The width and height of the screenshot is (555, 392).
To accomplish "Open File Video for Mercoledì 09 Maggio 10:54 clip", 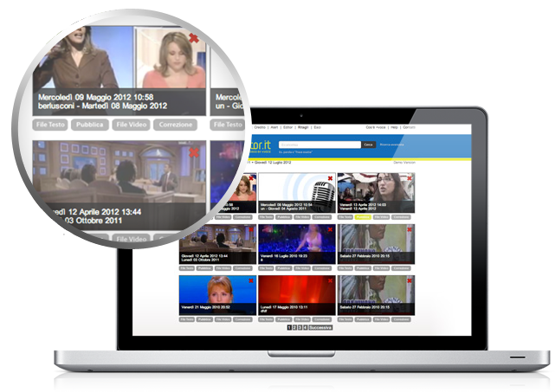I will 302,217.
